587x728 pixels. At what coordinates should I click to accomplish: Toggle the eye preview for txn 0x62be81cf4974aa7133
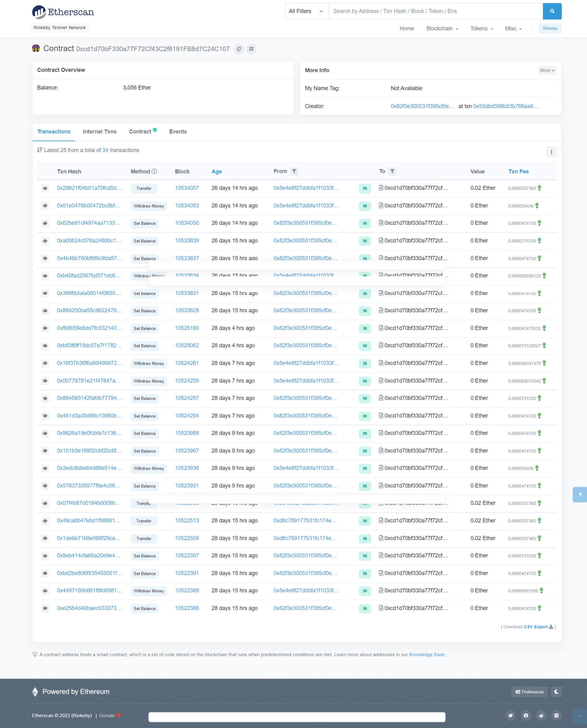click(45, 223)
